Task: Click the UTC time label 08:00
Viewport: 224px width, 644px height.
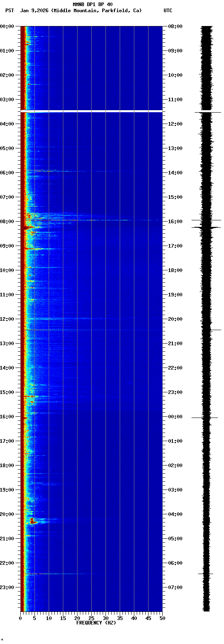Action: 175,26
